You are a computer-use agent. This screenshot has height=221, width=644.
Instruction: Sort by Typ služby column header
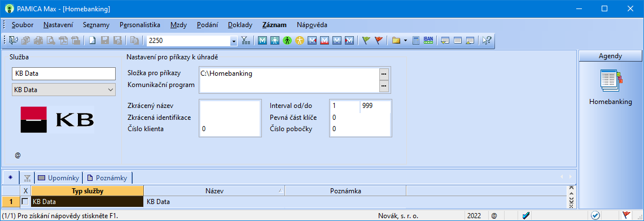[x=87, y=190]
